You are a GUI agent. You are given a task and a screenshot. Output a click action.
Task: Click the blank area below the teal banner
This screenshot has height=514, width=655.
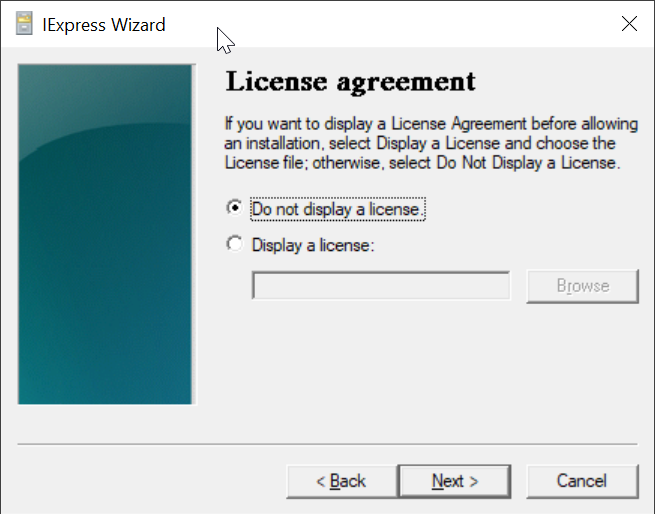(x=106, y=422)
